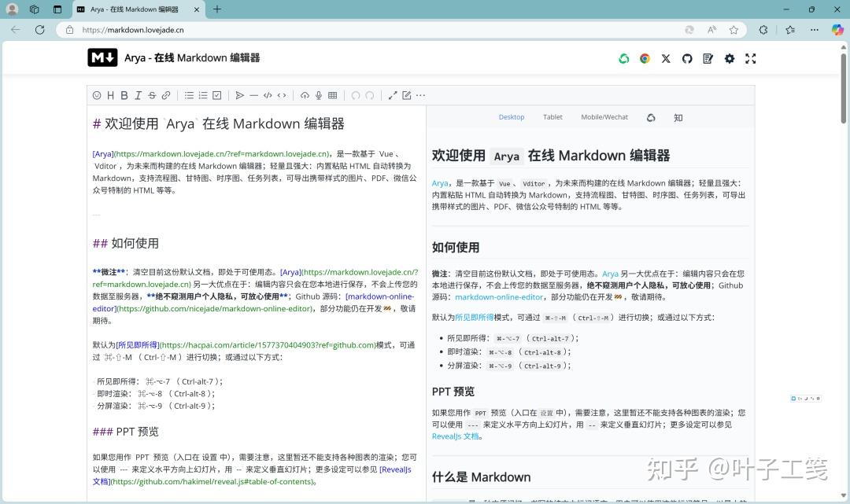
Task: Show more editor toolbar options
Action: [x=420, y=95]
